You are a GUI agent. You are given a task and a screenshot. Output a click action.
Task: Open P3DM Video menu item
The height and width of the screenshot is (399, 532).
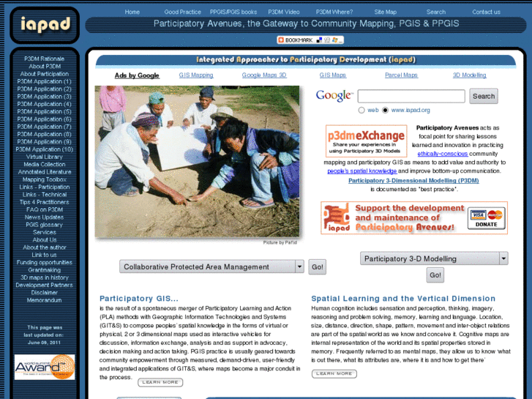[284, 12]
